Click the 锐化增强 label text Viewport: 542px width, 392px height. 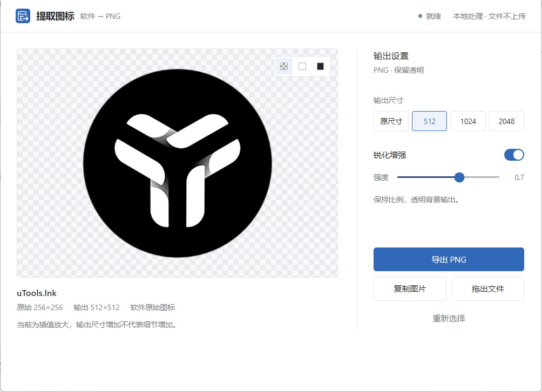tap(390, 155)
